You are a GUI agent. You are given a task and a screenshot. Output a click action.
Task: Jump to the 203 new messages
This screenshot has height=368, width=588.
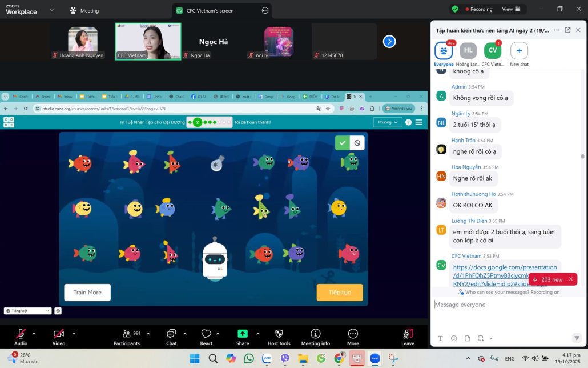coord(548,279)
